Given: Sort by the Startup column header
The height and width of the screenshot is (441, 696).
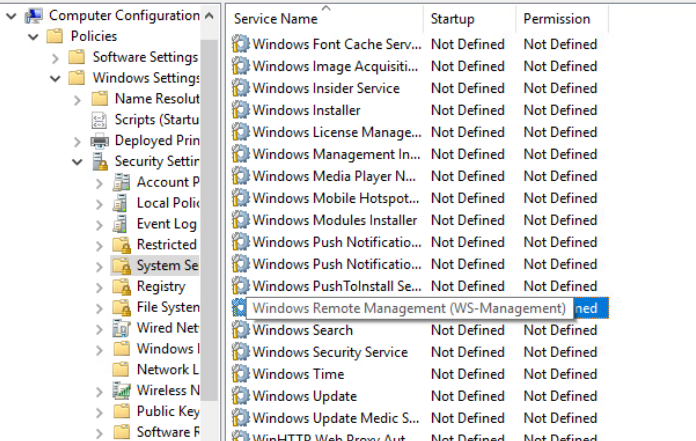Looking at the screenshot, I should 453,19.
